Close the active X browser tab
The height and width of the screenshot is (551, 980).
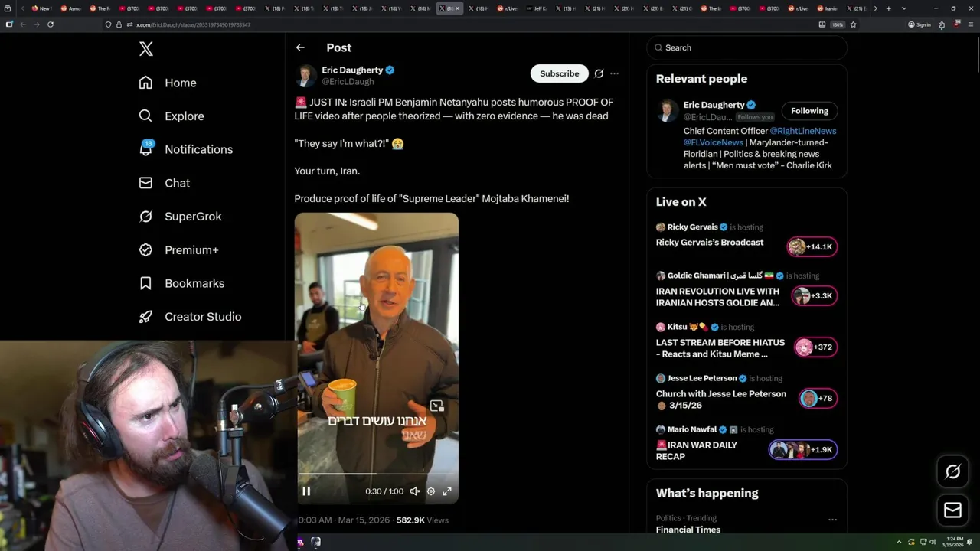pos(459,8)
